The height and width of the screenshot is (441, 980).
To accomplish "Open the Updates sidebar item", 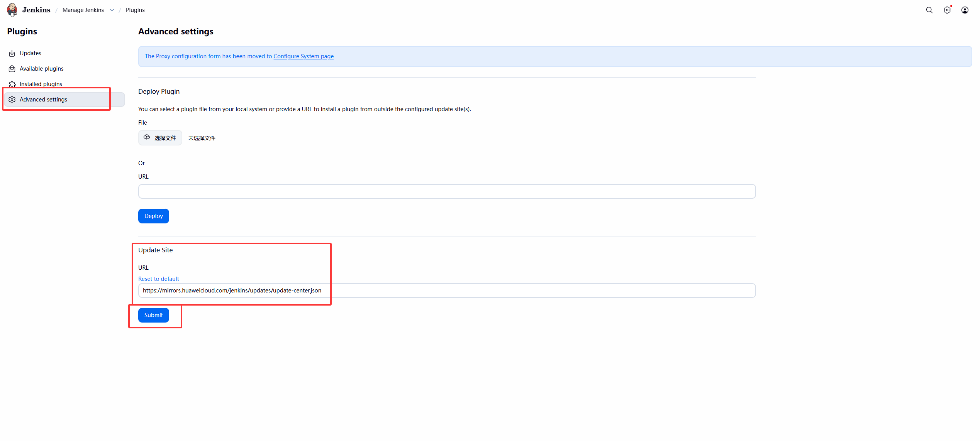I will click(x=31, y=53).
